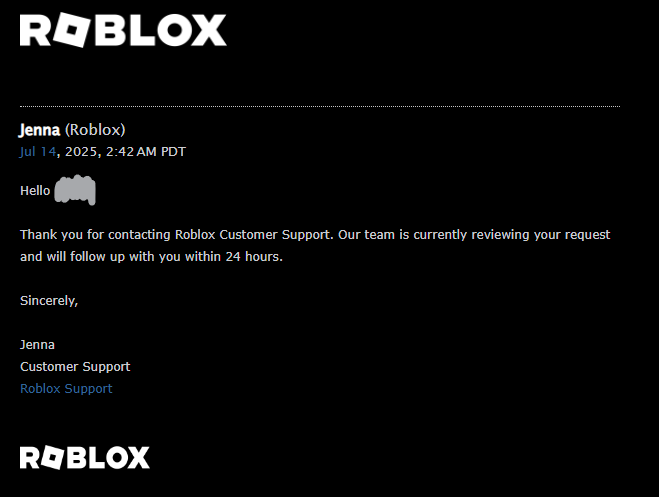Click the tilted square O in footer logo

pyautogui.click(x=53, y=458)
